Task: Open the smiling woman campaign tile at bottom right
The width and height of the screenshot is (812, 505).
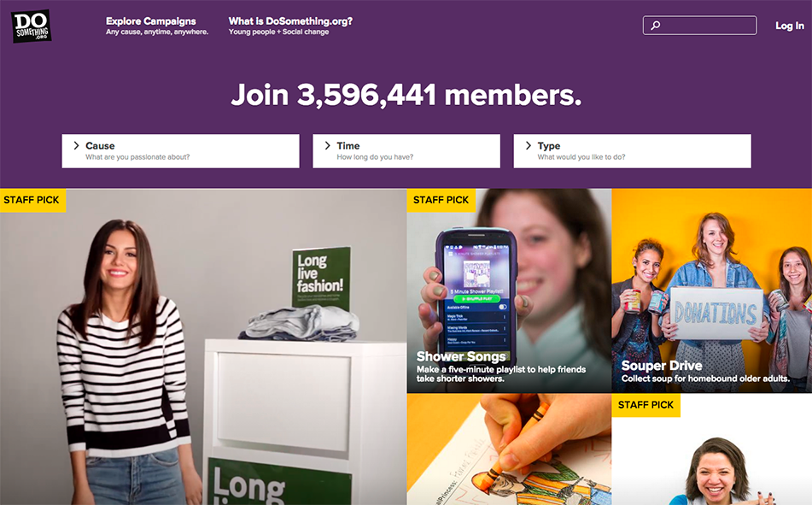Action: (712, 449)
